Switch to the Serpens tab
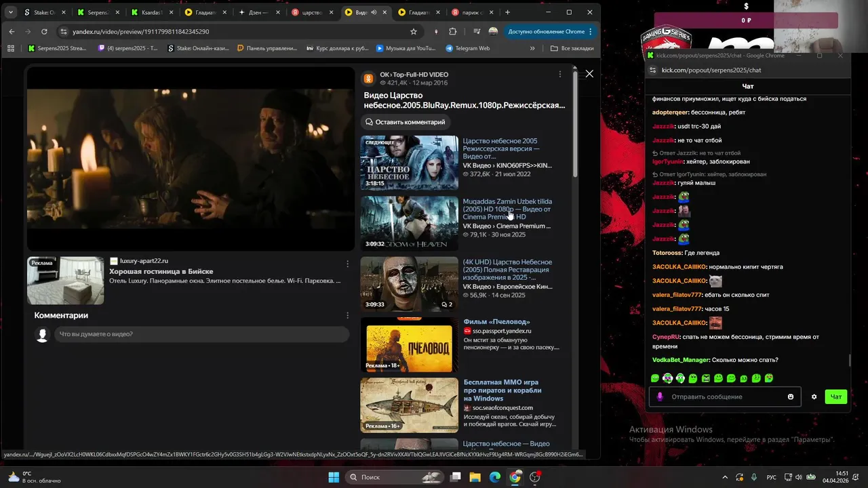The image size is (868, 488). point(98,12)
